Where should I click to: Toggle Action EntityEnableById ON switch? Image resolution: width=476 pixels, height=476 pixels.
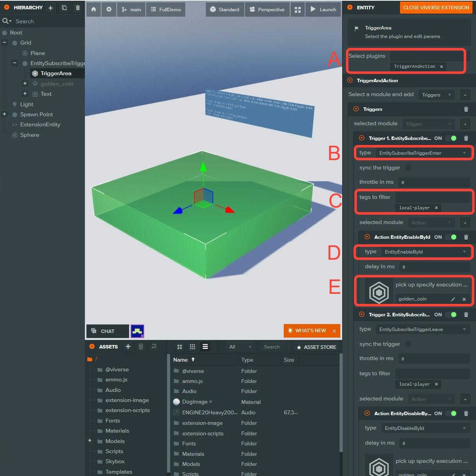point(451,237)
